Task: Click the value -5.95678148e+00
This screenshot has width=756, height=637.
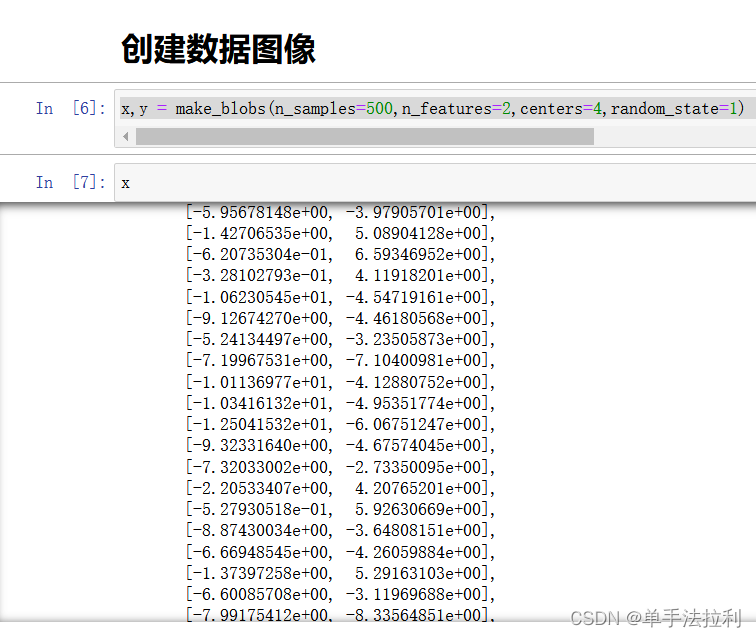Action: (260, 212)
